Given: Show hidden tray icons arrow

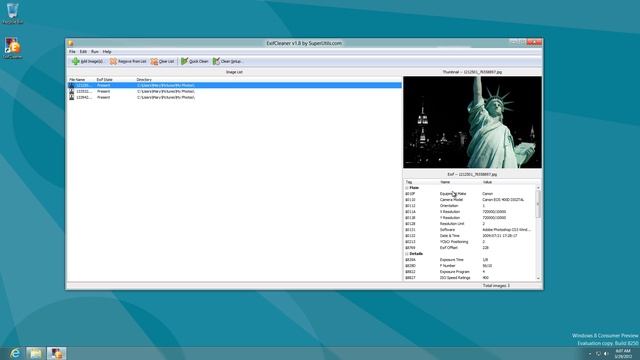Looking at the screenshot, I should [x=590, y=353].
